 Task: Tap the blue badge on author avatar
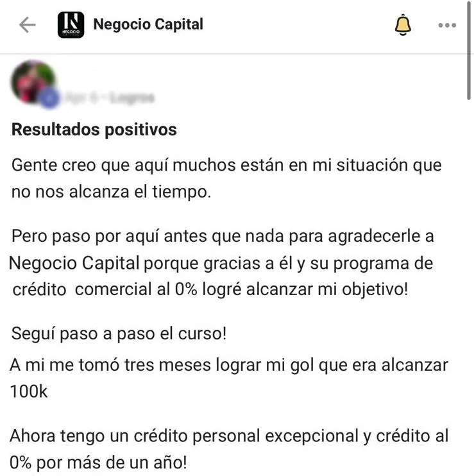click(x=50, y=98)
